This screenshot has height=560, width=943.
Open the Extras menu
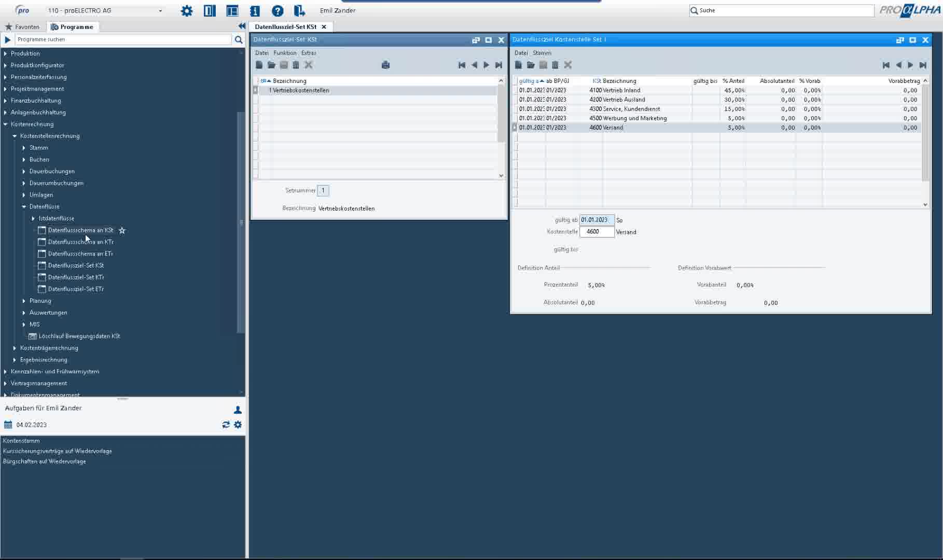(x=309, y=53)
